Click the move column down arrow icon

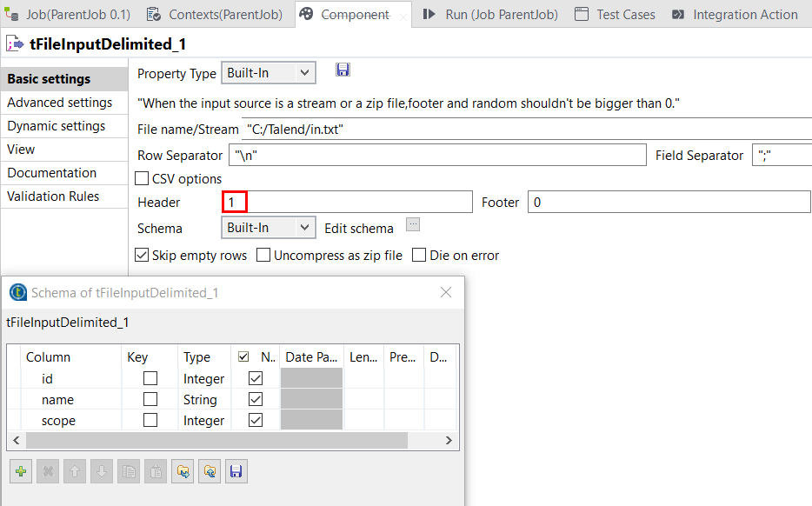(x=102, y=471)
